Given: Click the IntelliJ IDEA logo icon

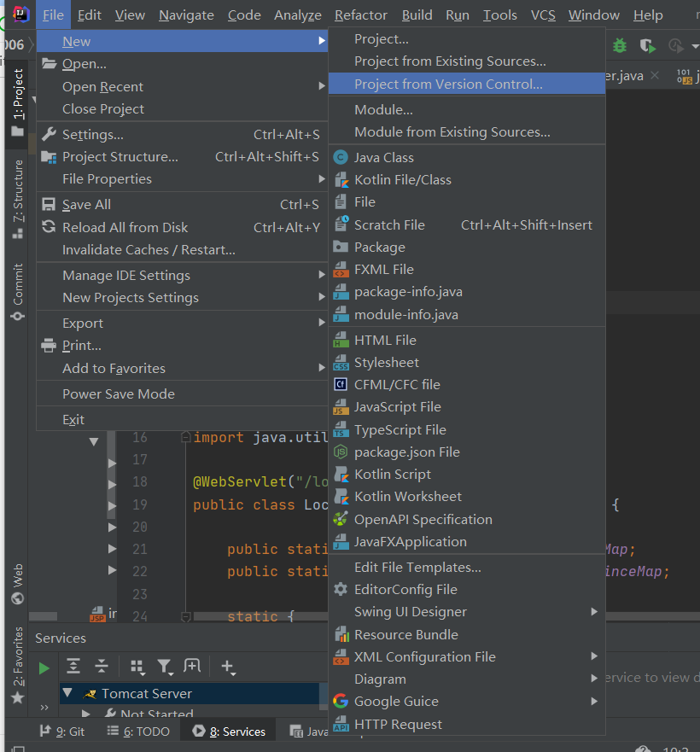Looking at the screenshot, I should tap(20, 15).
